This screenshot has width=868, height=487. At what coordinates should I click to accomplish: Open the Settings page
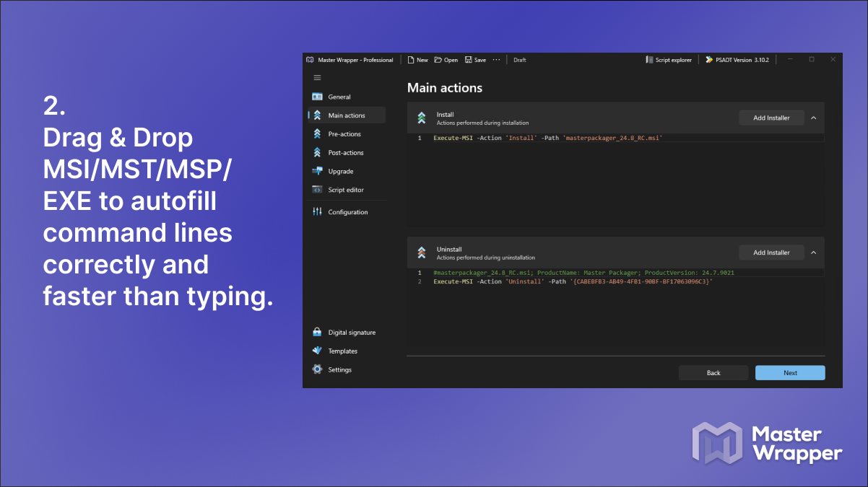[347, 369]
